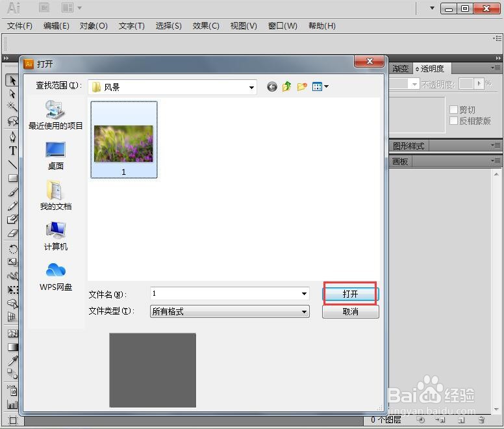This screenshot has height=429, width=504.
Task: Select the Column Graph tool
Action: point(12,404)
